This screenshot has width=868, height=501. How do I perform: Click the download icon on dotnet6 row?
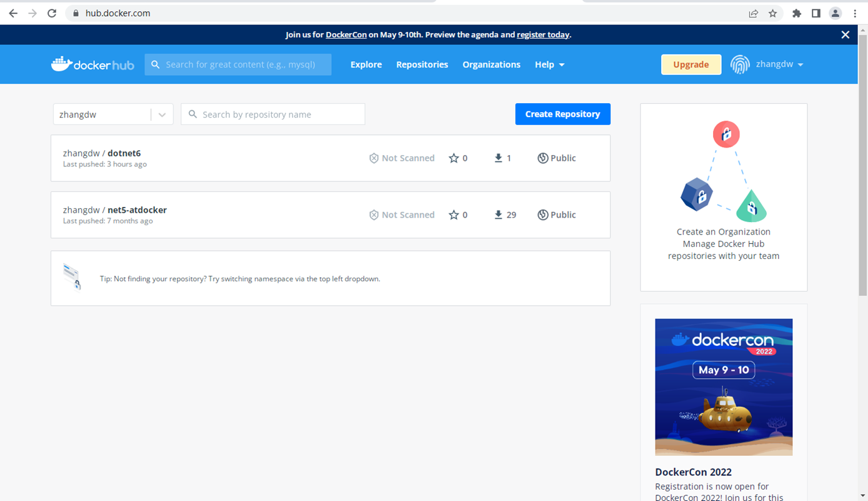pos(499,158)
